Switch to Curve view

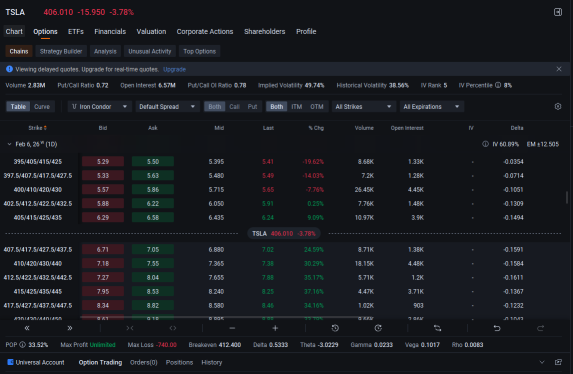click(x=42, y=106)
